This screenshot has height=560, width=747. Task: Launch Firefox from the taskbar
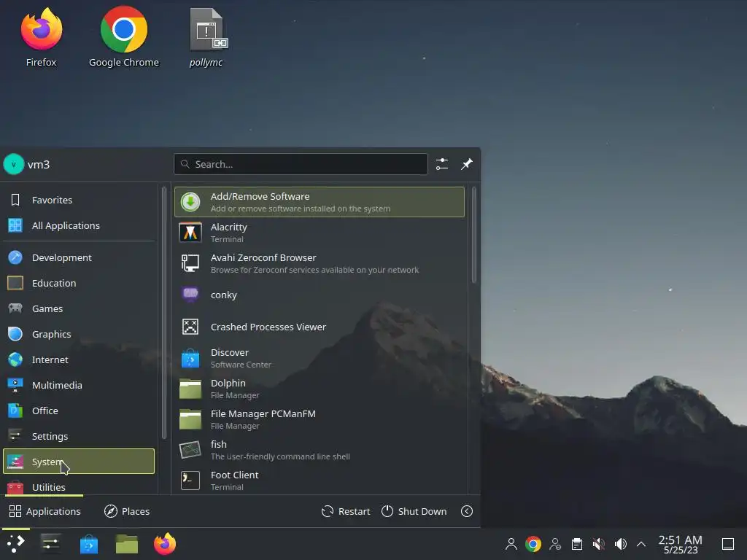click(x=165, y=544)
